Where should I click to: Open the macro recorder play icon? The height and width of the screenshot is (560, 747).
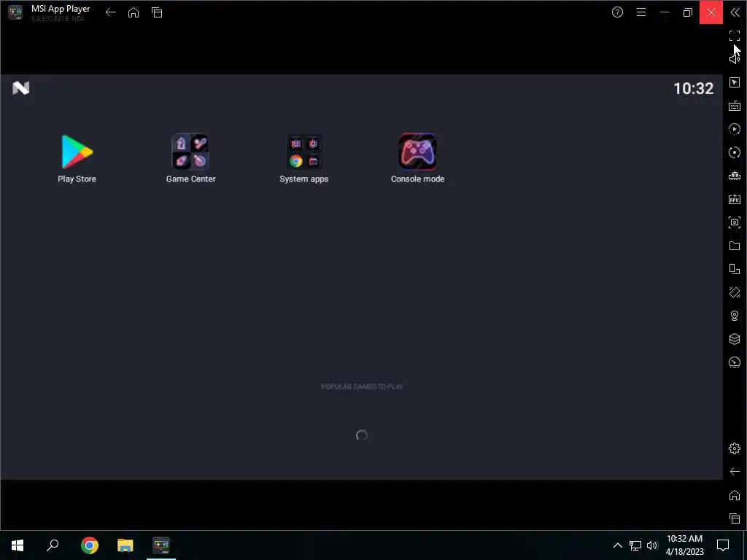735,129
